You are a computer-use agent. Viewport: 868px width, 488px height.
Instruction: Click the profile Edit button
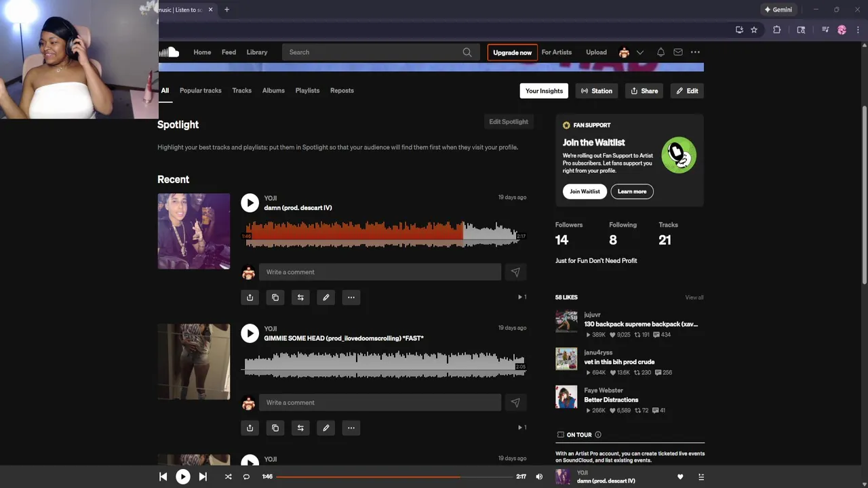pyautogui.click(x=687, y=91)
